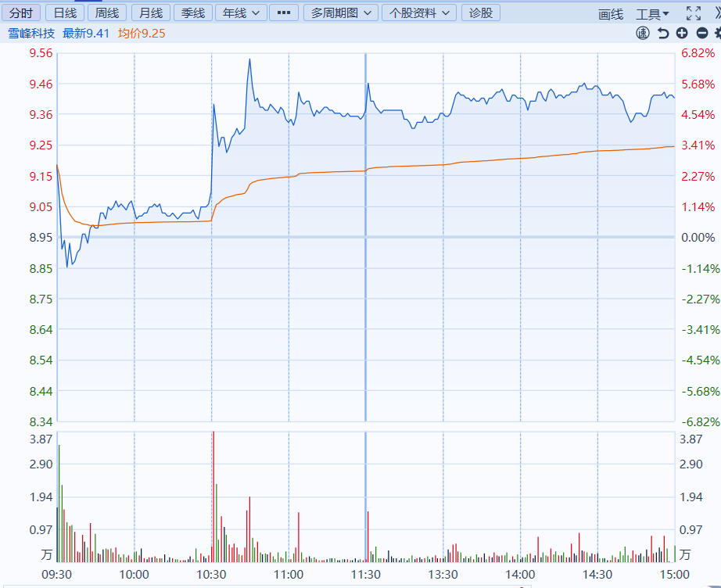Screen dimensions: 721x588
Task: Click the 雪峰科技 stock name label
Action: 32,33
